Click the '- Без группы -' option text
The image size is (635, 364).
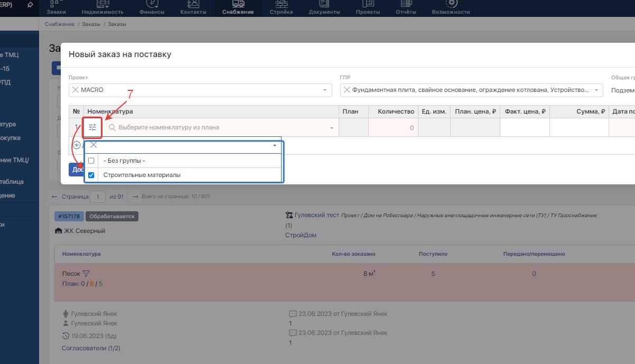pyautogui.click(x=124, y=161)
